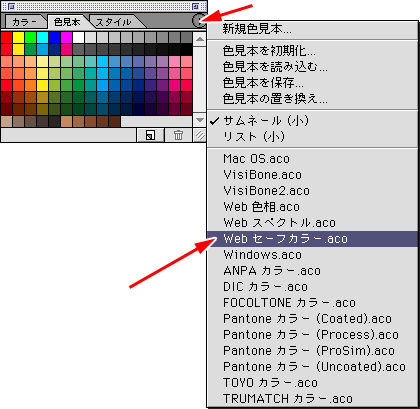Load VisiBone.aco swatches
420x409 pixels.
tap(312, 175)
